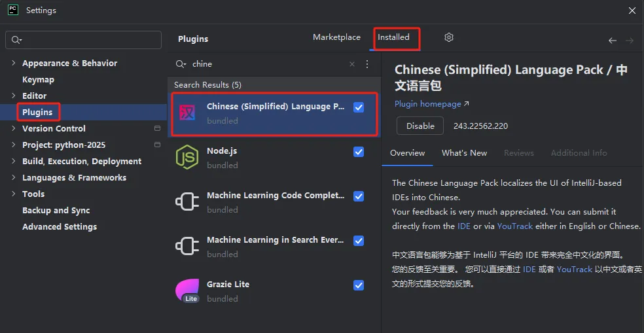Select the Grazie Lite plugin row
The image size is (644, 333).
pyautogui.click(x=274, y=292)
